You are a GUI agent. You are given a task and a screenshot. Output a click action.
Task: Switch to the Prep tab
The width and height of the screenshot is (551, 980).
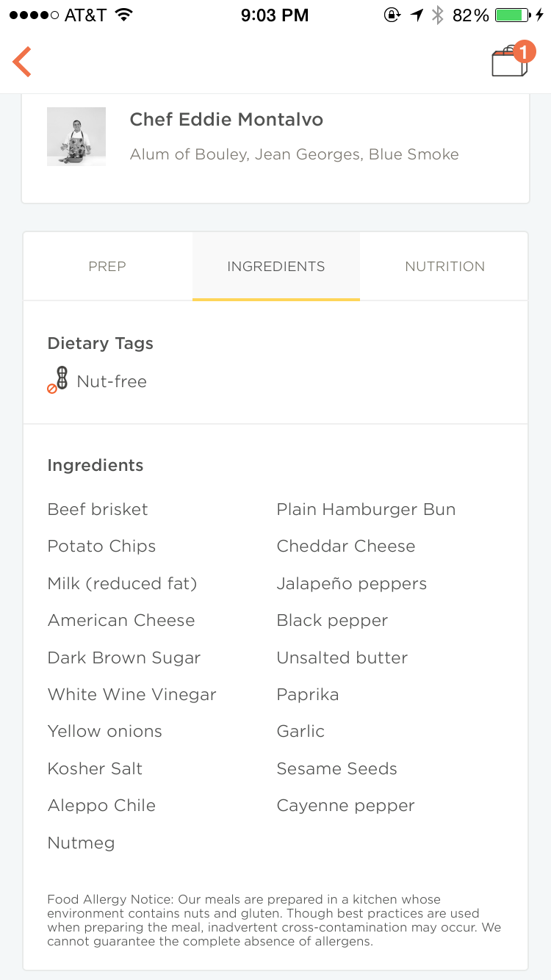[x=107, y=267]
